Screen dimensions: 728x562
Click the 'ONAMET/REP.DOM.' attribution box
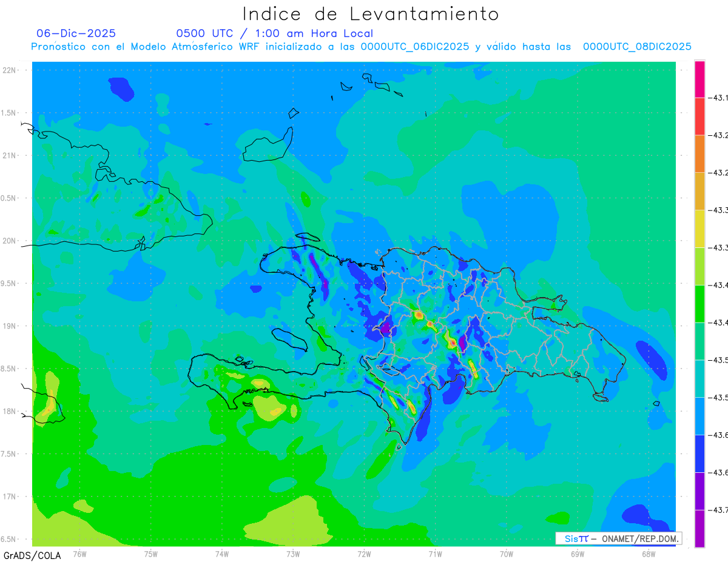[x=618, y=538]
